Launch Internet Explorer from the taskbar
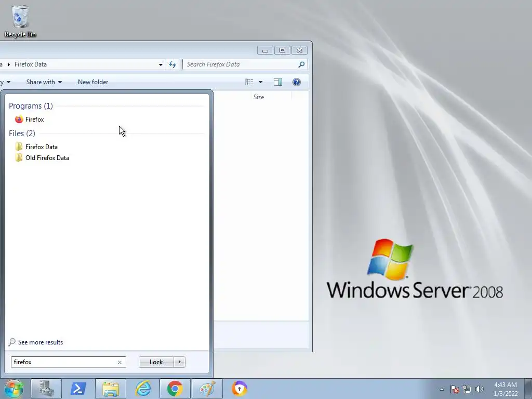532x399 pixels. pyautogui.click(x=143, y=389)
